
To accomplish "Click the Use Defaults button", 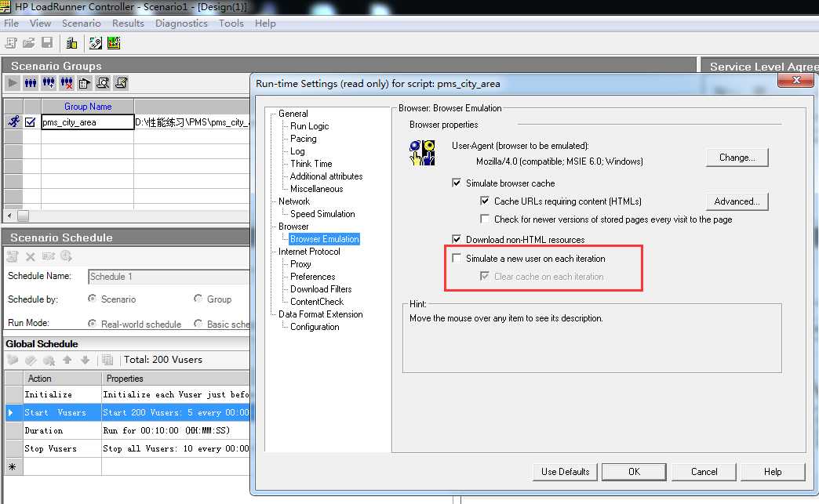I will (565, 472).
